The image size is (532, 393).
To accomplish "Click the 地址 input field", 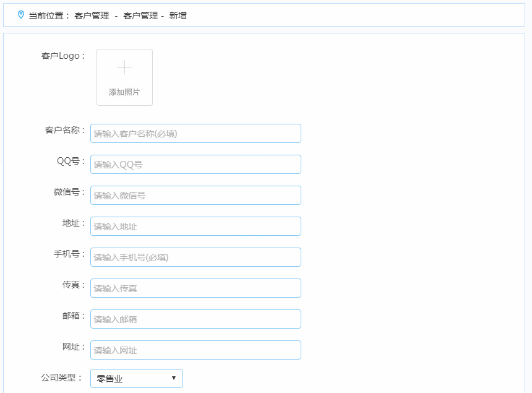I will (195, 227).
